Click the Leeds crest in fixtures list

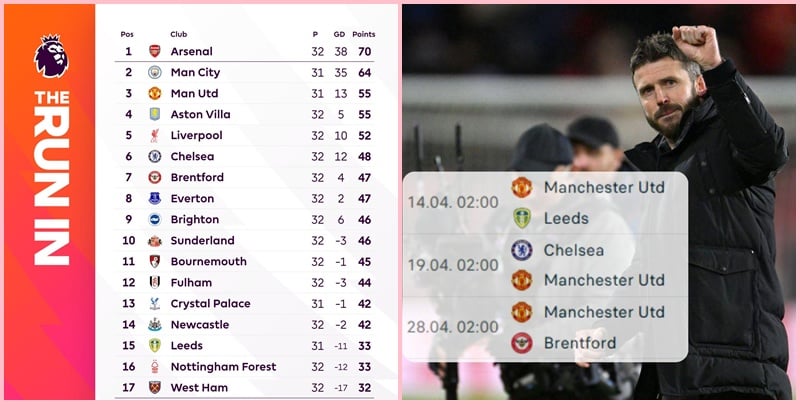(521, 218)
